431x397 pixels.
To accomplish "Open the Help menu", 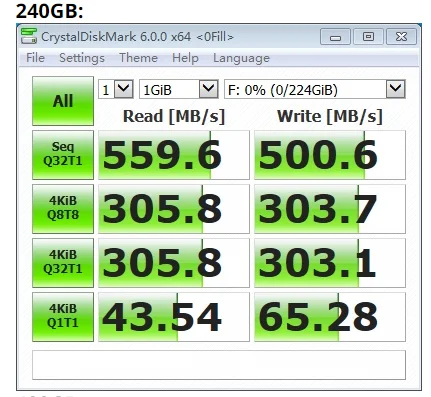I will click(185, 58).
